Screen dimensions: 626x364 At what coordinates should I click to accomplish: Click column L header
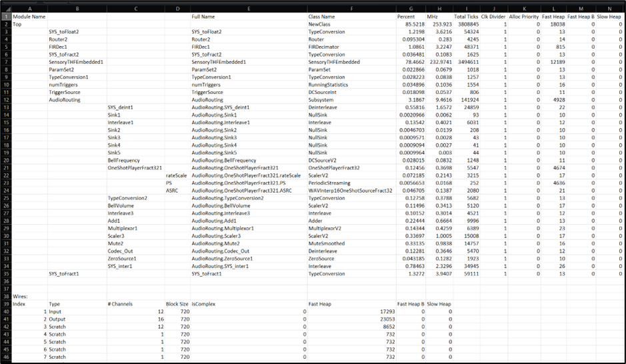tap(550, 7)
